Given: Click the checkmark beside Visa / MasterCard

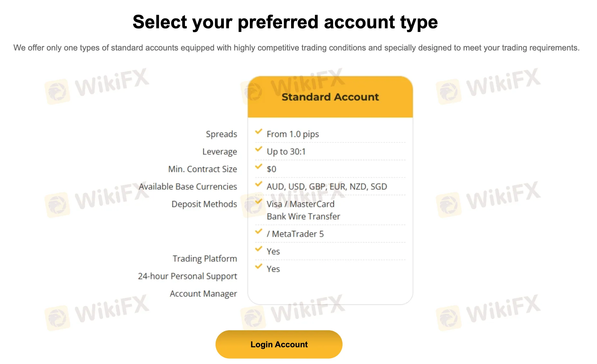Looking at the screenshot, I should (259, 202).
